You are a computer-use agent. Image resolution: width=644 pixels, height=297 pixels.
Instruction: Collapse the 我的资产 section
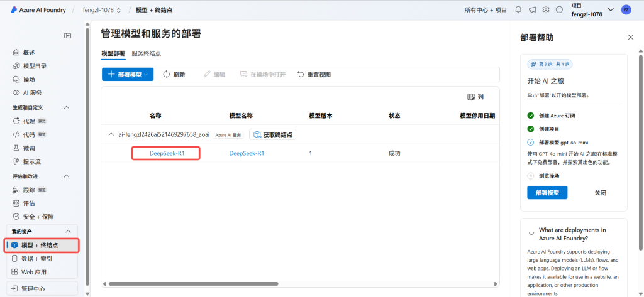[x=68, y=231]
